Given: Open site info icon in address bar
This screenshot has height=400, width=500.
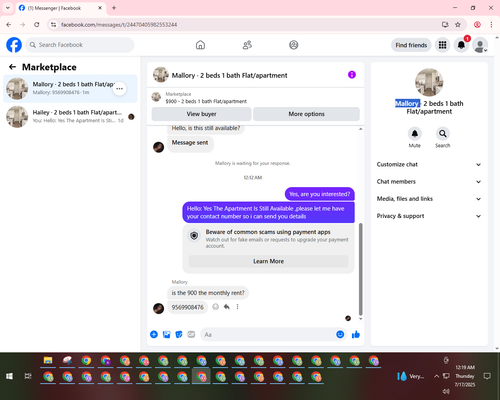Looking at the screenshot, I should coord(53,25).
